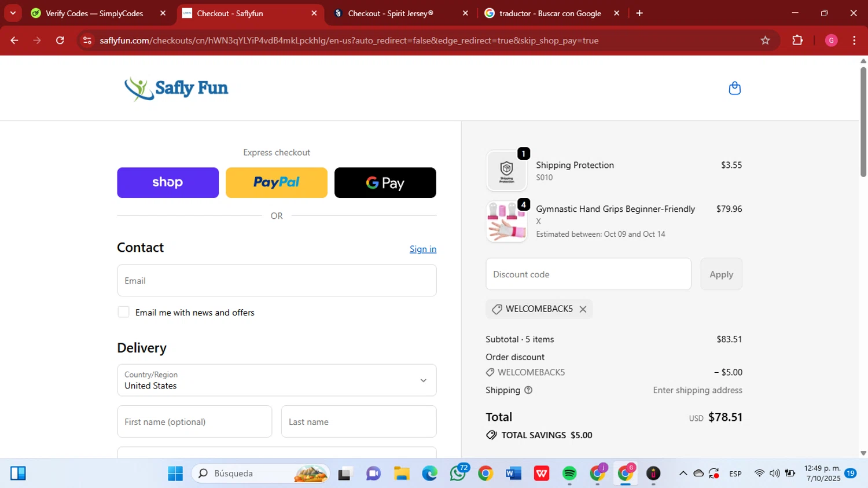Open the clock and date panel

pyautogui.click(x=822, y=474)
